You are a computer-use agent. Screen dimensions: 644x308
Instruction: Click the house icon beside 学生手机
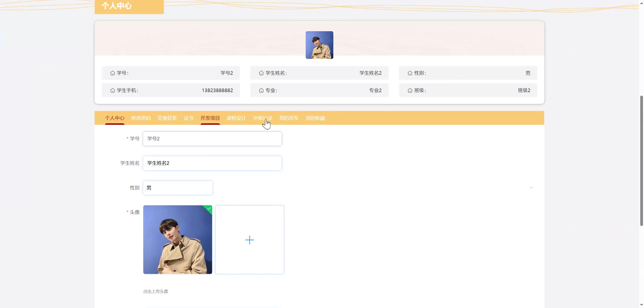[112, 90]
